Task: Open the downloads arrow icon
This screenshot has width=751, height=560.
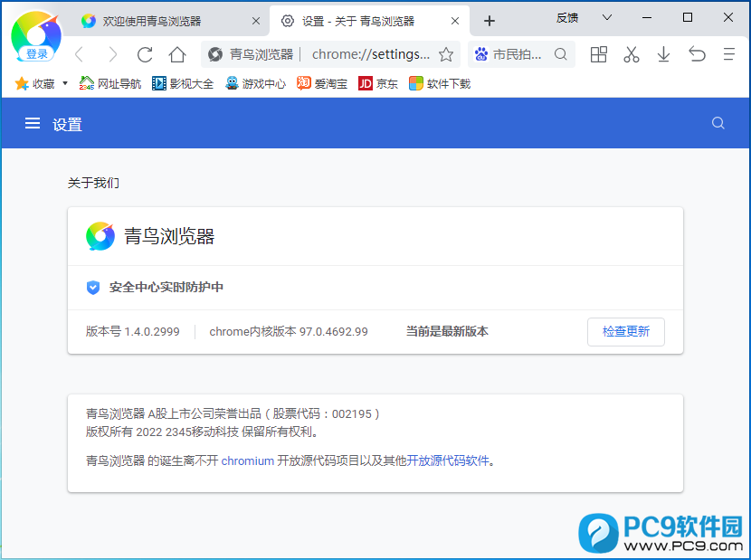Action: click(663, 54)
